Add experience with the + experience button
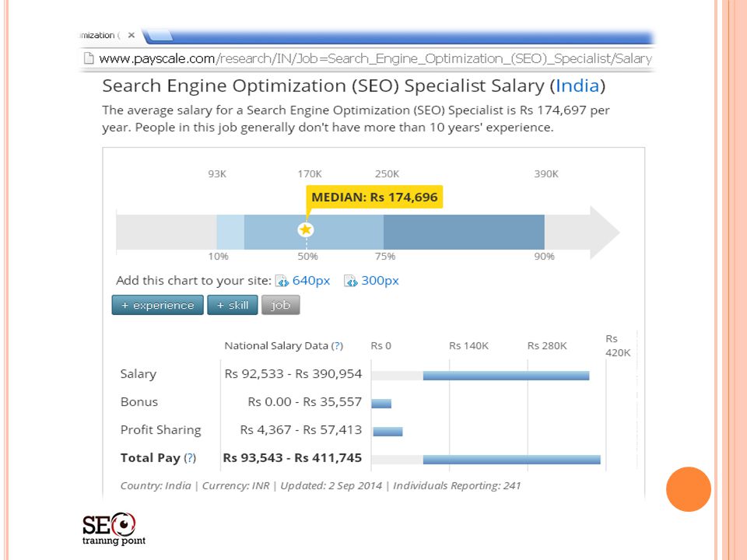747x560 pixels. point(158,305)
